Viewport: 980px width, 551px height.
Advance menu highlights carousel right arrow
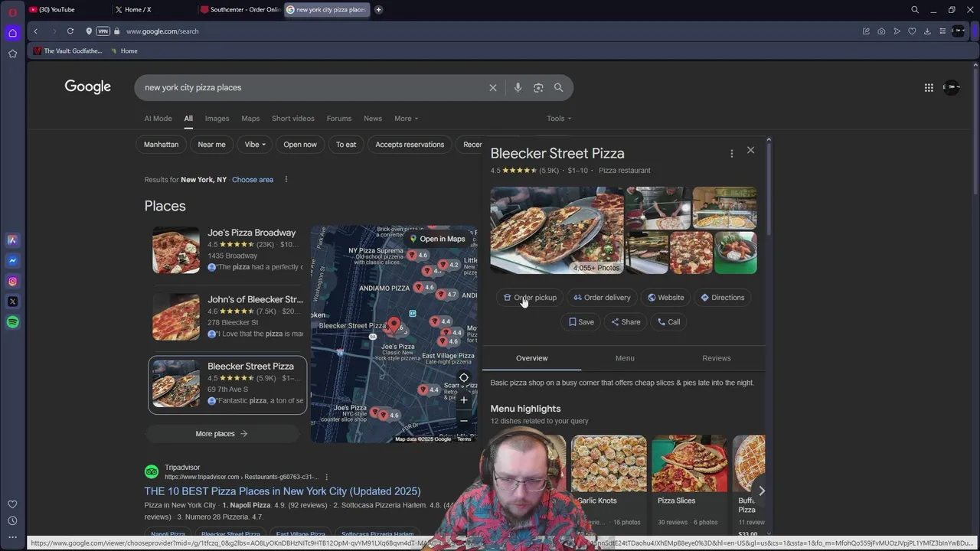(x=761, y=491)
